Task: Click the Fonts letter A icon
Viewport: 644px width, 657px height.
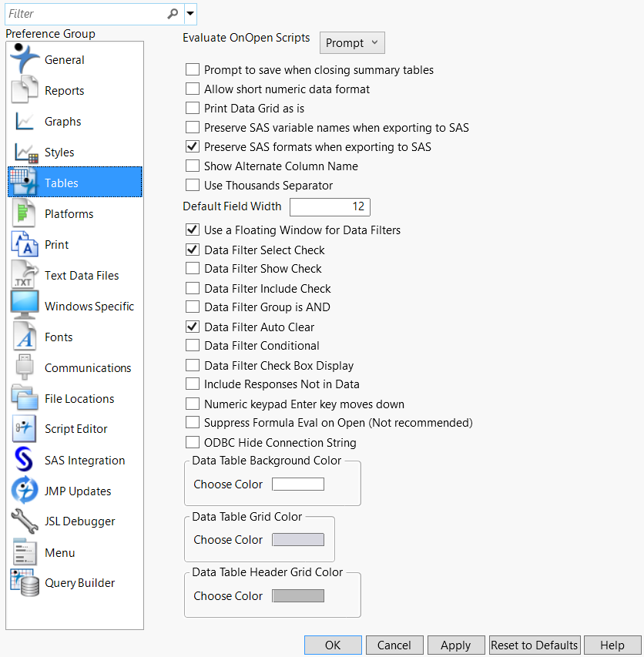Action: [x=25, y=336]
